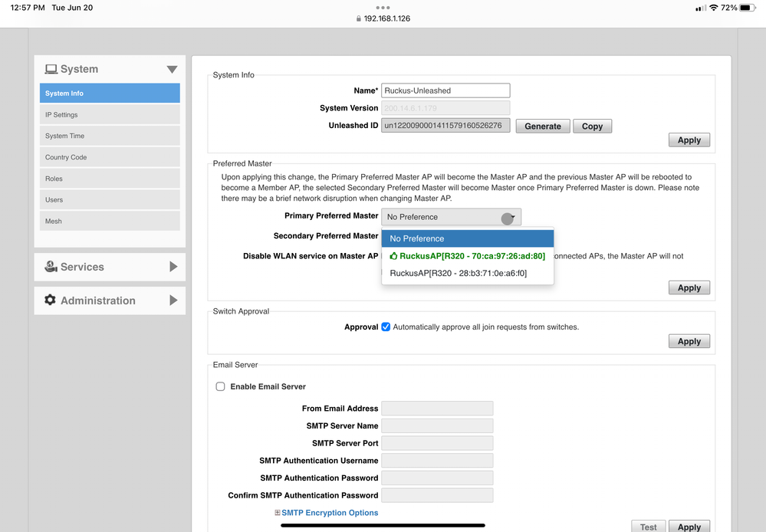Click the Name input field

point(445,90)
